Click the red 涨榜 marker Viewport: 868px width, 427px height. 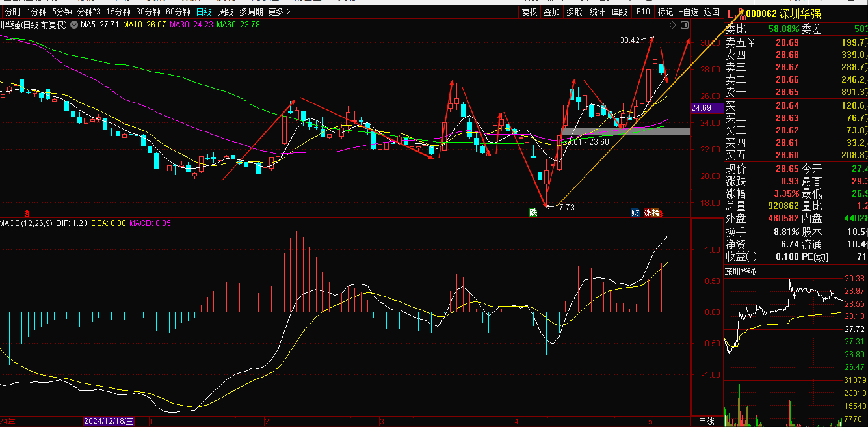pyautogui.click(x=651, y=212)
